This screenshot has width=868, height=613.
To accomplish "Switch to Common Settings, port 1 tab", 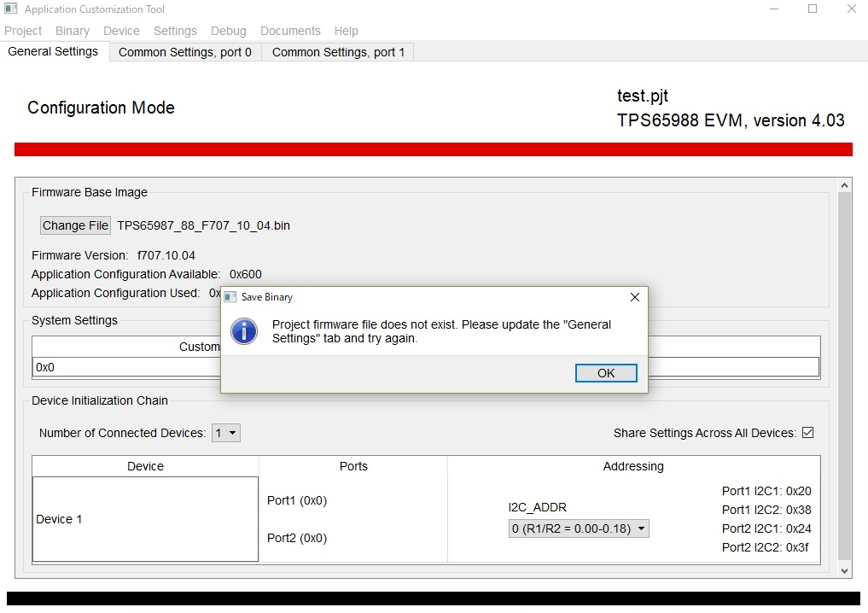I will click(x=338, y=52).
